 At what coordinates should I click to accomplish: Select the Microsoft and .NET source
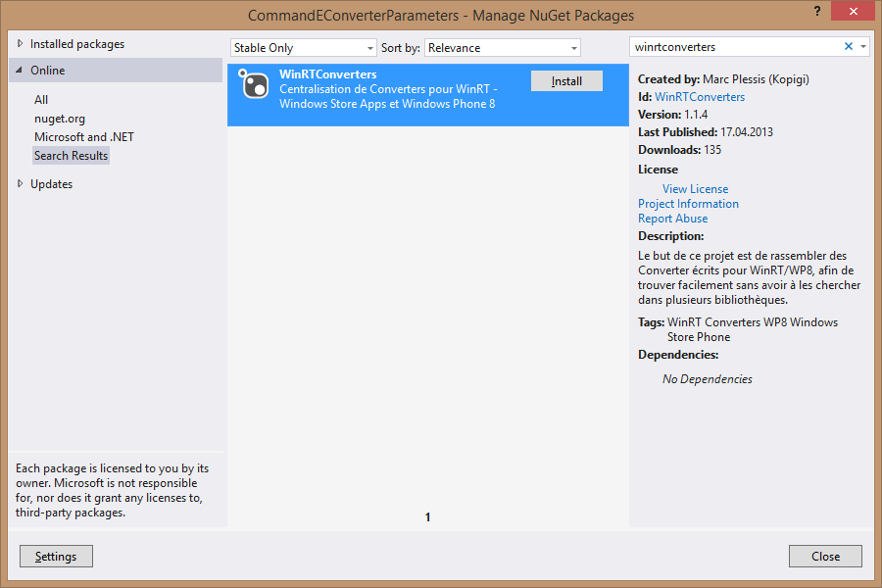pyautogui.click(x=84, y=137)
